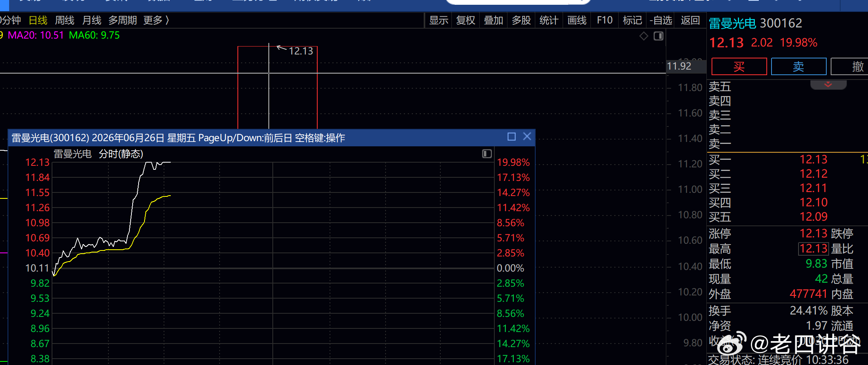
Task: Switch to the 日线 daily chart period
Action: click(38, 20)
